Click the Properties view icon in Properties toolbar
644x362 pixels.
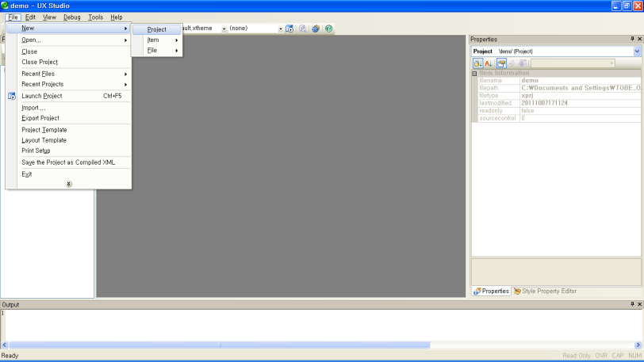[x=501, y=63]
